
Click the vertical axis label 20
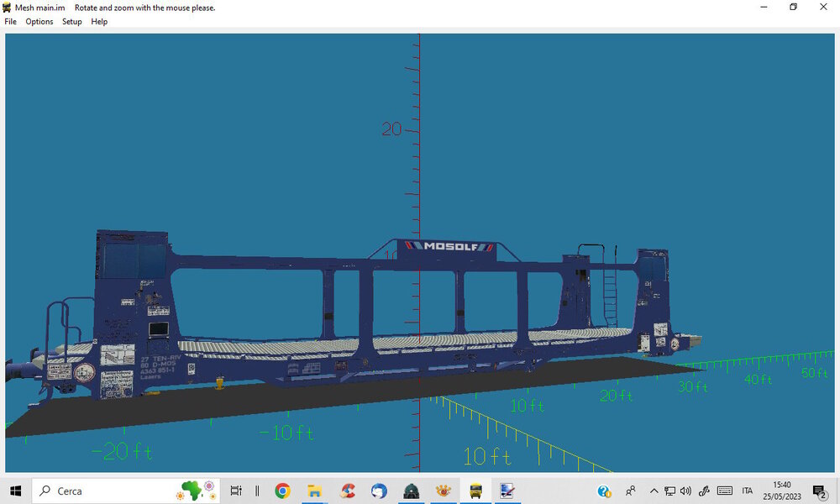coord(391,129)
